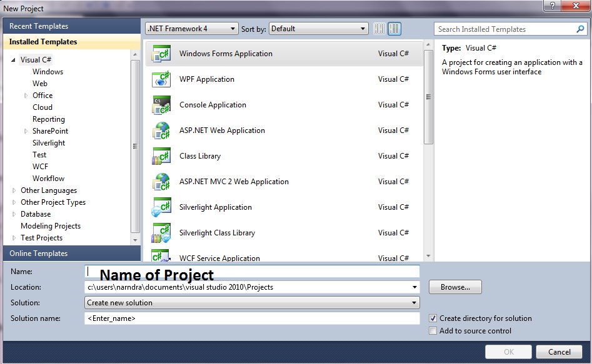Select the ASP.NET MVC 2 Web Application icon
Screen dimensions: 592x364
[x=161, y=182]
